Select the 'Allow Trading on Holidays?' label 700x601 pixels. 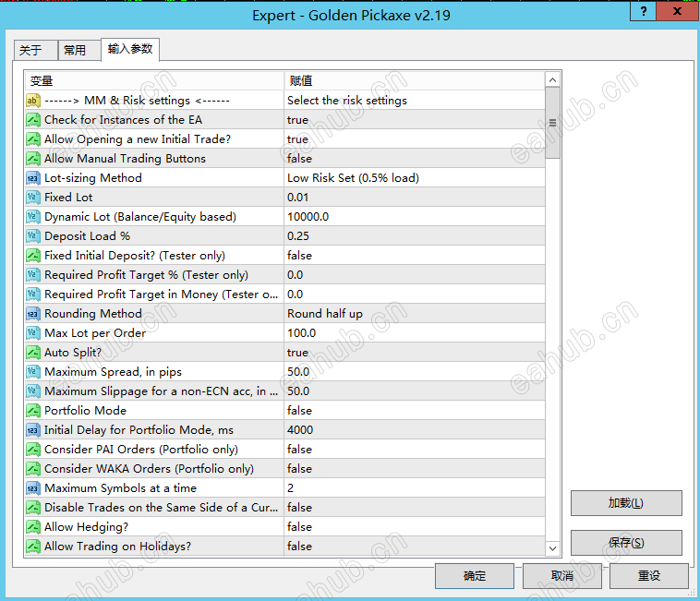pos(117,547)
